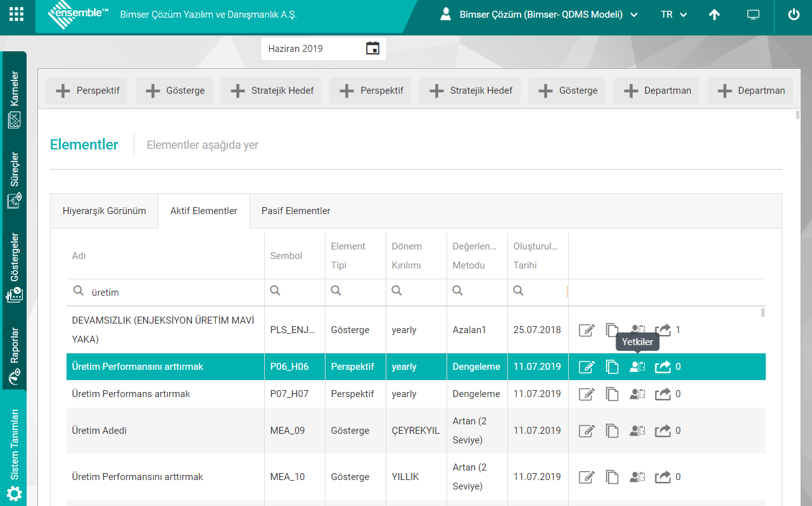Click the first Departman add button
The image size is (812, 506).
coord(656,91)
